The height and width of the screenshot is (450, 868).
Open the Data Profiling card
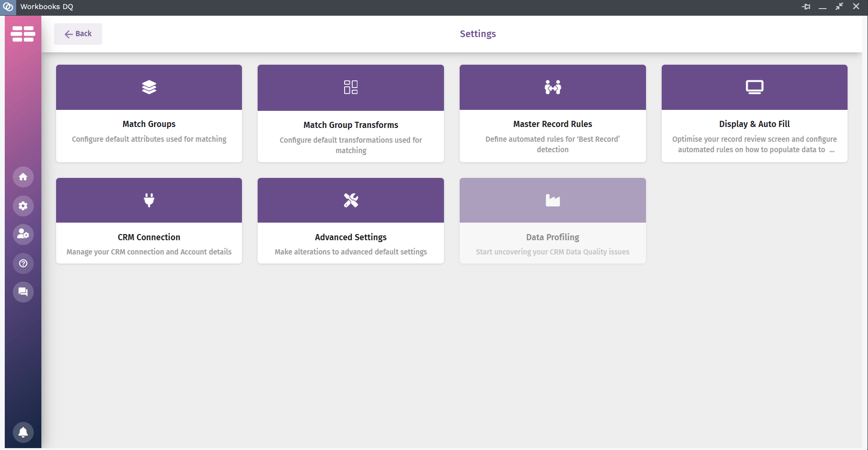552,221
